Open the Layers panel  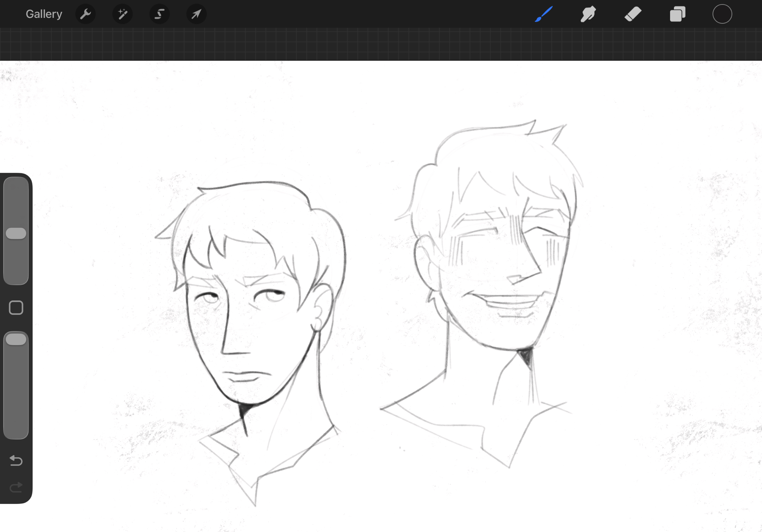tap(677, 14)
